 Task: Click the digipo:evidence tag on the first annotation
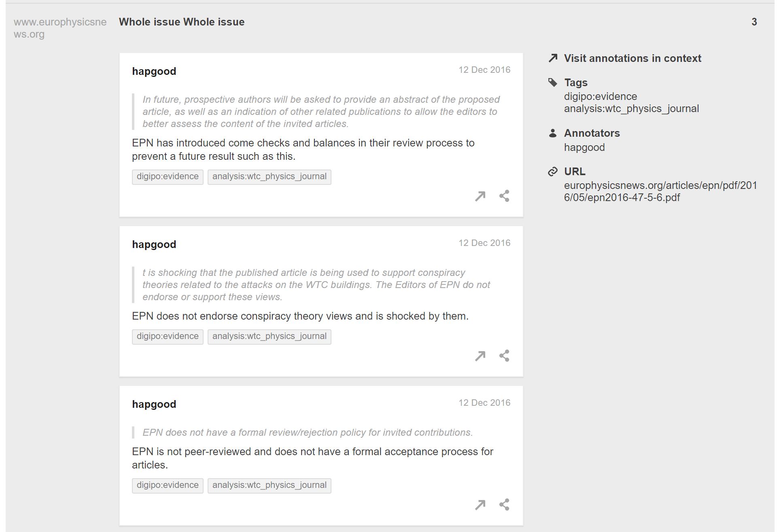pos(168,177)
